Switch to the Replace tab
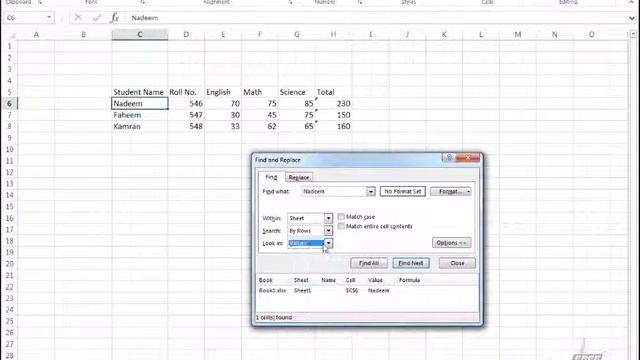This screenshot has height=360, width=640. (299, 177)
